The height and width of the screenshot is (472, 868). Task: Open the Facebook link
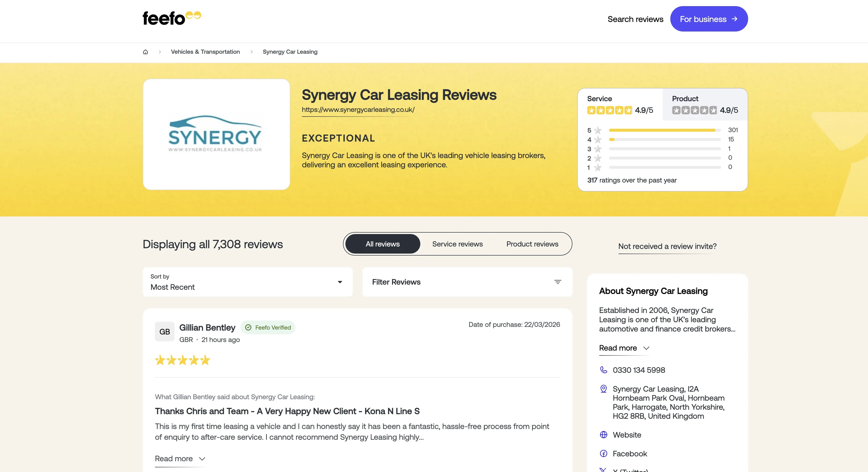(630, 454)
